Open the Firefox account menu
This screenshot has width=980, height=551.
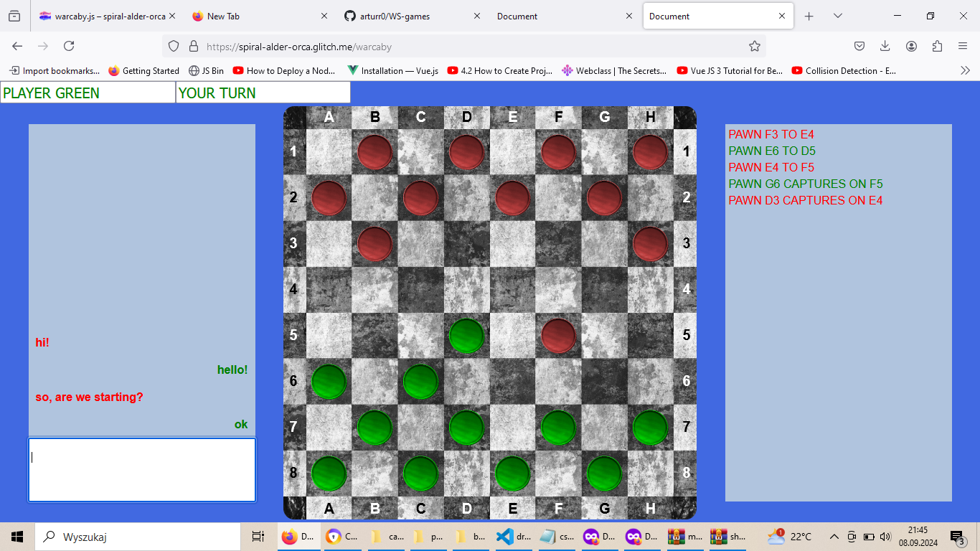coord(911,46)
